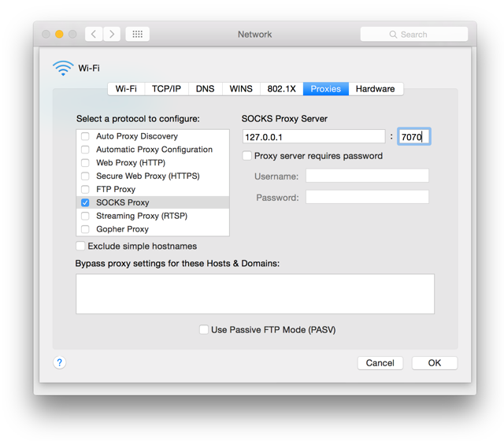
Task: Click the forward navigation arrow
Action: [x=112, y=35]
